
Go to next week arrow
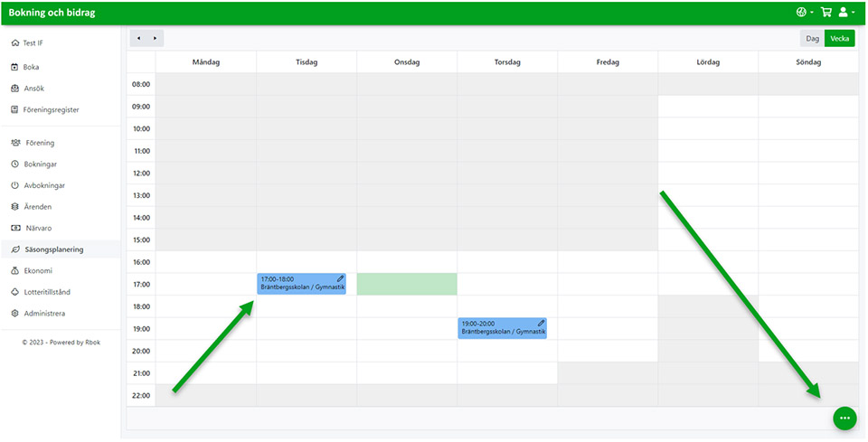[155, 38]
